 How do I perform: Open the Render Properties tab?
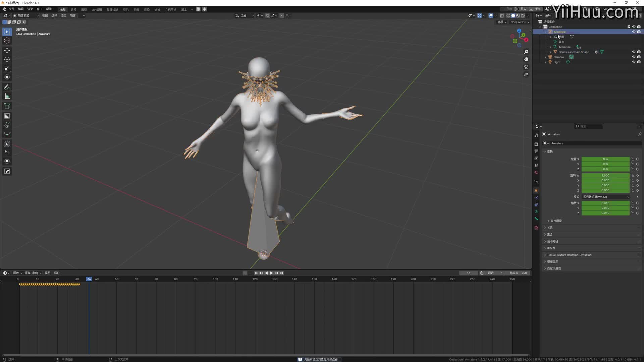click(536, 143)
